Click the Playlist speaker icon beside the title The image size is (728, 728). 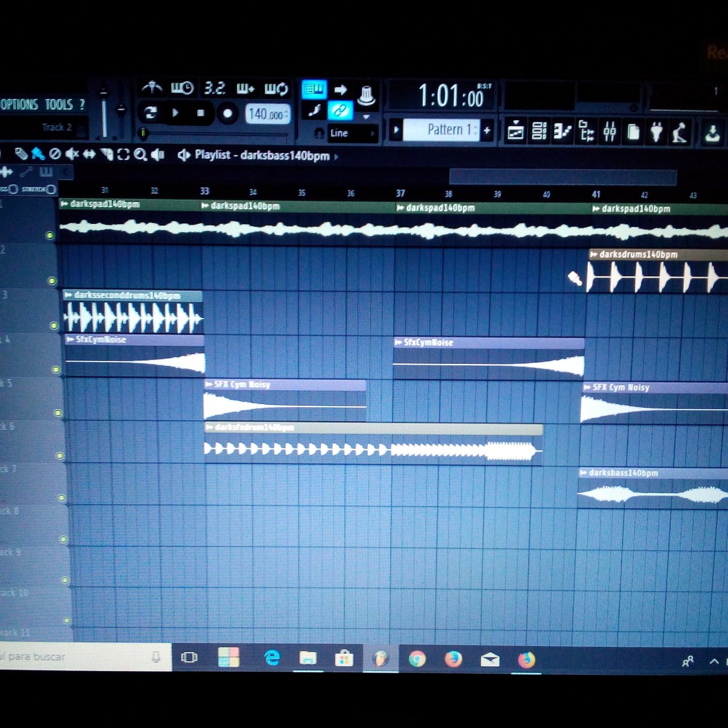click(x=183, y=155)
